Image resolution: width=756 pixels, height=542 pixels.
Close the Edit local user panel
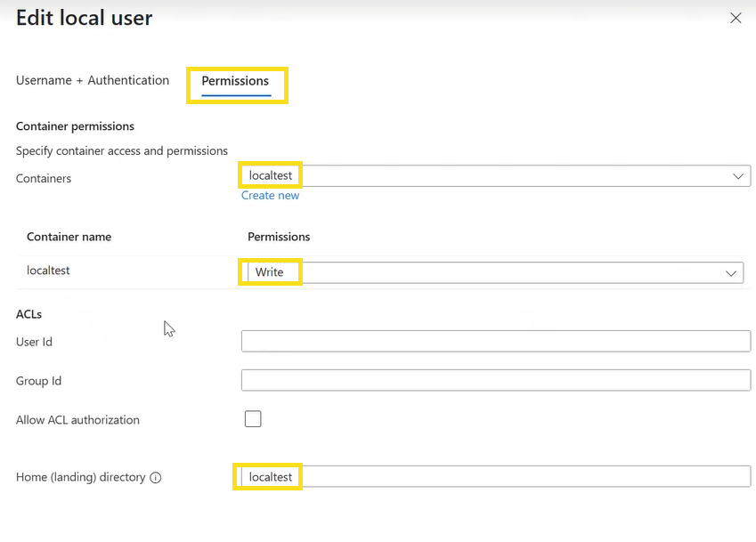736,18
